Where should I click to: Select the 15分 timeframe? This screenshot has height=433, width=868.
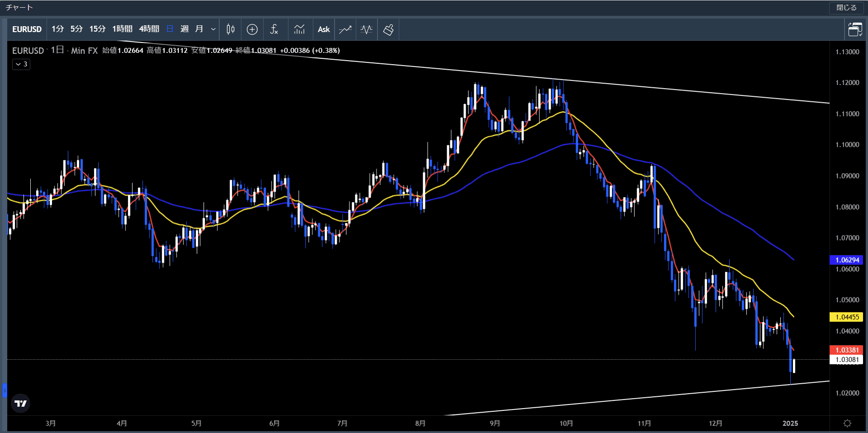pyautogui.click(x=97, y=29)
